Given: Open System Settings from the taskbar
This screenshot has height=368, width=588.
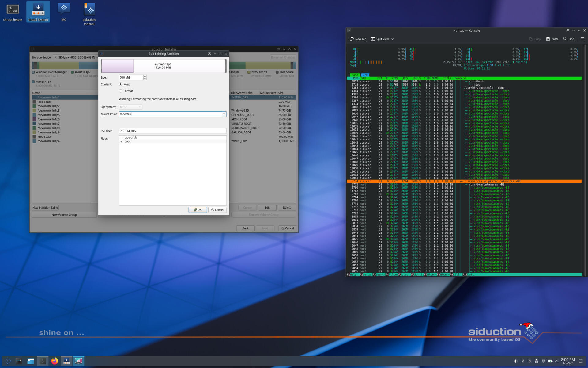Looking at the screenshot, I should (x=19, y=361).
